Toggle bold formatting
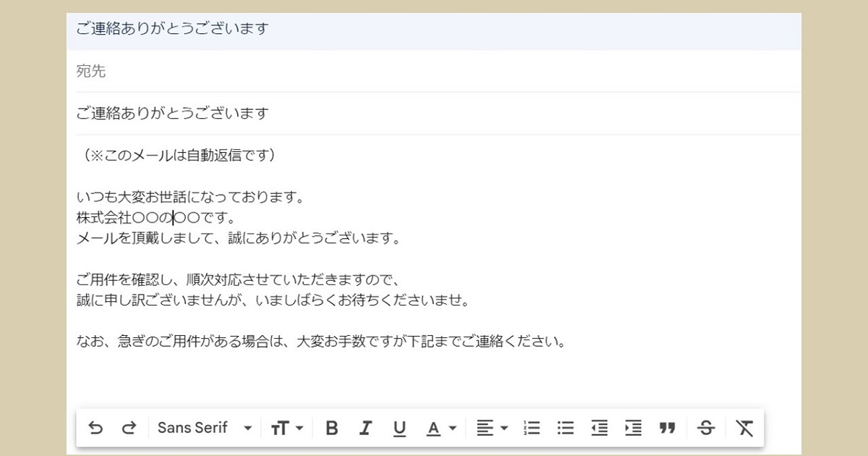Image resolution: width=868 pixels, height=456 pixels. (x=331, y=428)
